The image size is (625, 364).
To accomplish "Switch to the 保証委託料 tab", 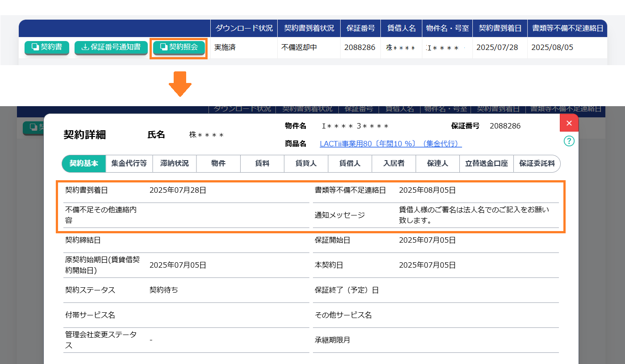I will click(536, 163).
